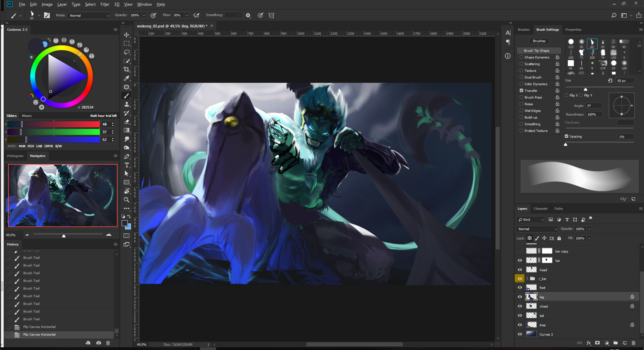Select the Rectangle shape tool
The image size is (644, 350).
(x=126, y=182)
